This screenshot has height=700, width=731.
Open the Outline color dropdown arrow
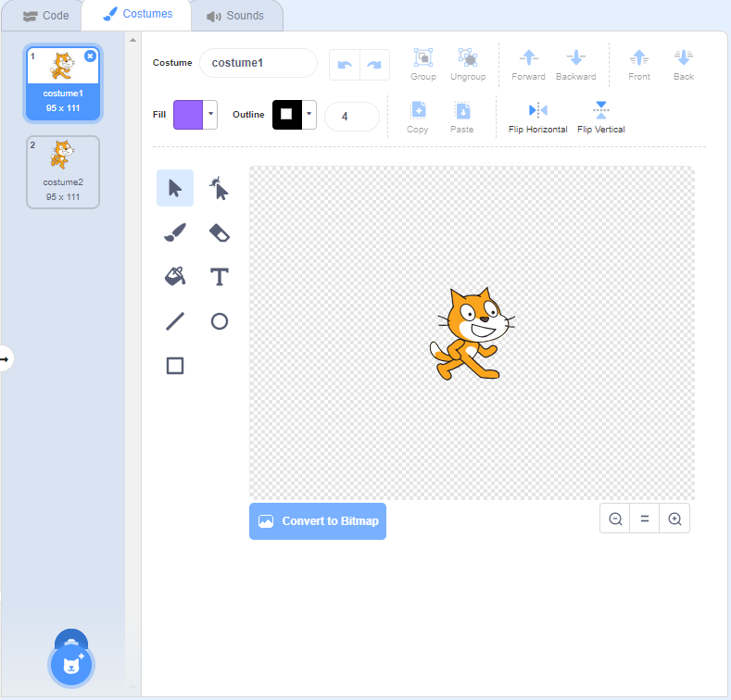(x=309, y=114)
